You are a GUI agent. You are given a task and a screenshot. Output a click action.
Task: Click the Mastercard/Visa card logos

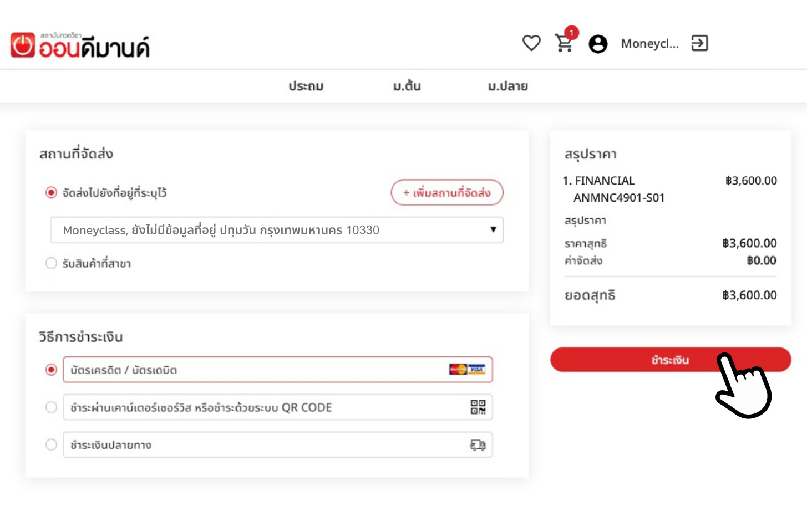[467, 370]
